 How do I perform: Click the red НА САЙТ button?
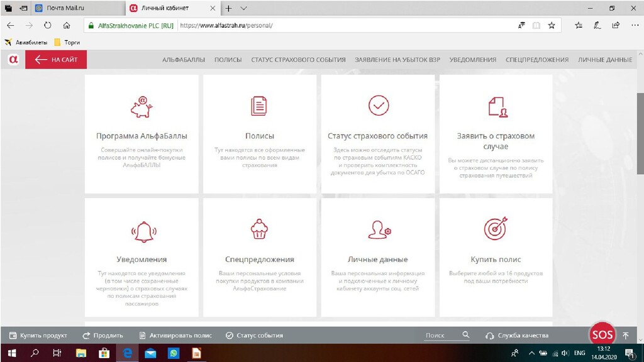point(56,60)
